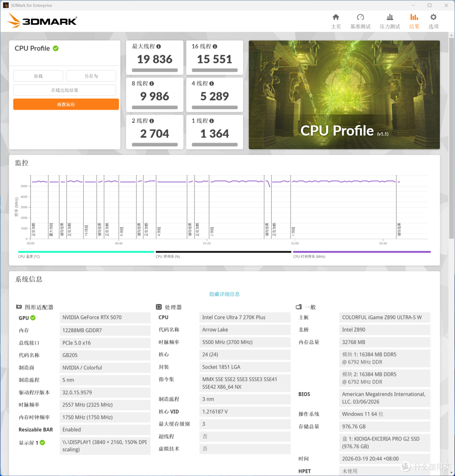Click the green check next to GPU

33,318
